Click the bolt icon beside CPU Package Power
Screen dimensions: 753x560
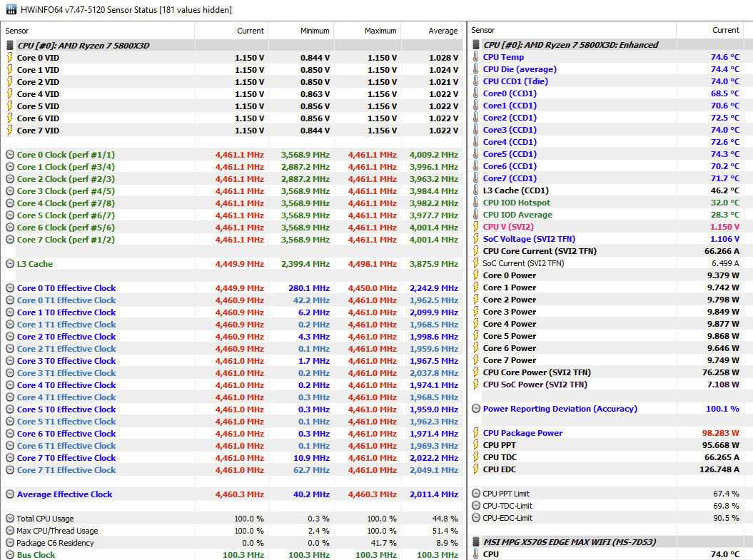click(476, 433)
